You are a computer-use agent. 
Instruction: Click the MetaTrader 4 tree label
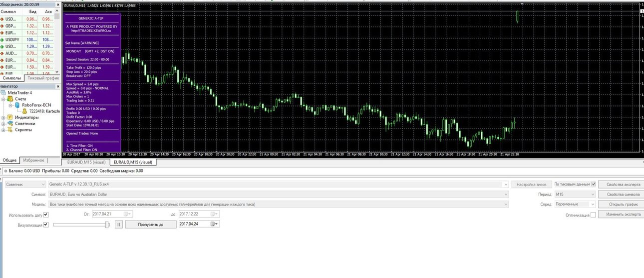[x=20, y=92]
